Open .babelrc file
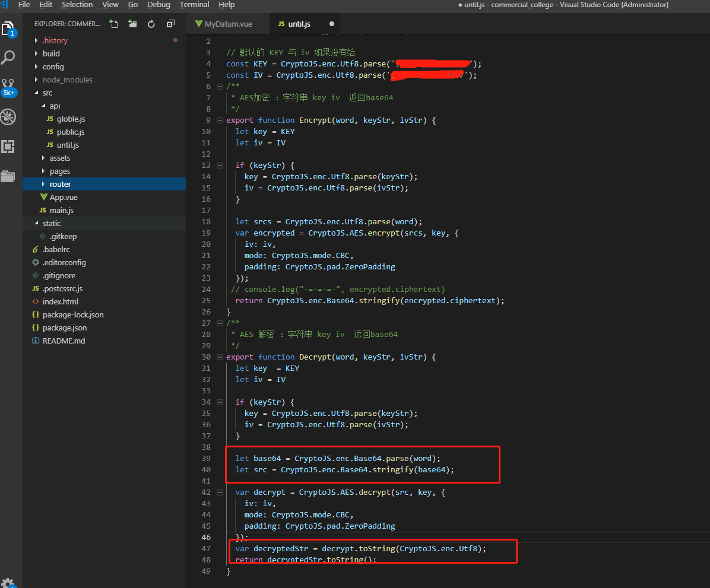 [104, 249]
